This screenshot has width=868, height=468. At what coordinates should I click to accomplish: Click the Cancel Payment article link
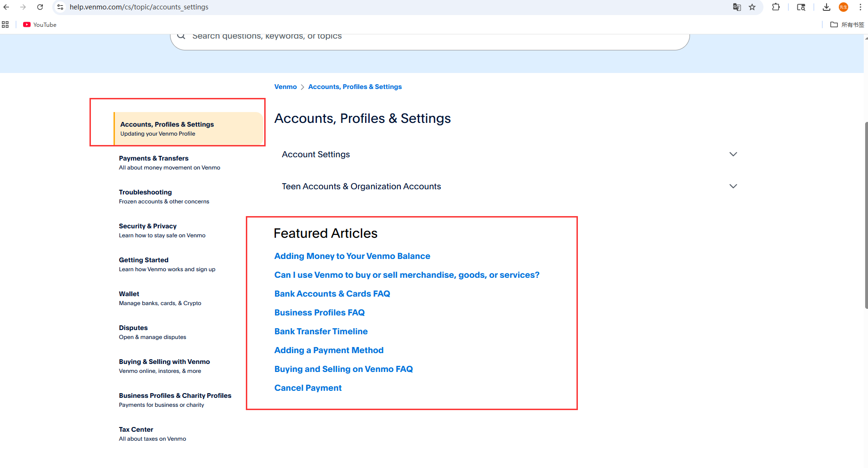[308, 388]
